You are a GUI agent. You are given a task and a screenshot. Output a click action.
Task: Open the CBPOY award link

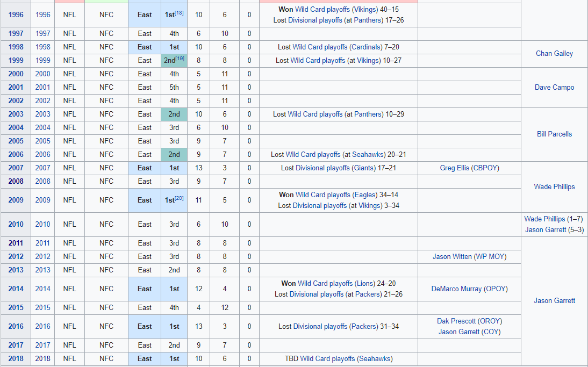click(x=485, y=168)
